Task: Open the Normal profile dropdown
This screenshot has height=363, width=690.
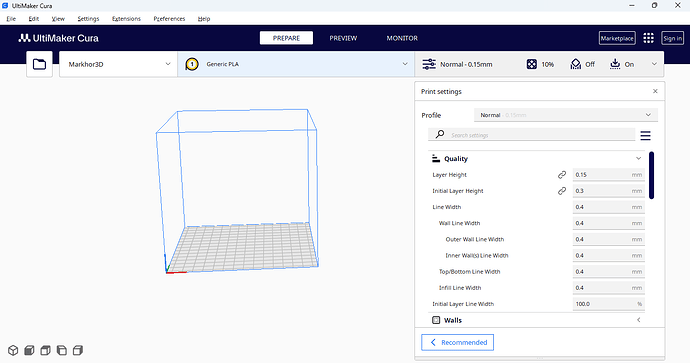Action: (x=566, y=115)
